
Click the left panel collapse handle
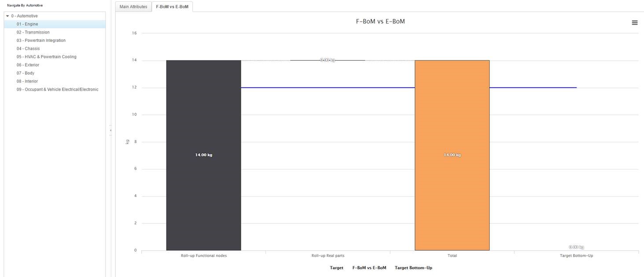tap(110, 130)
